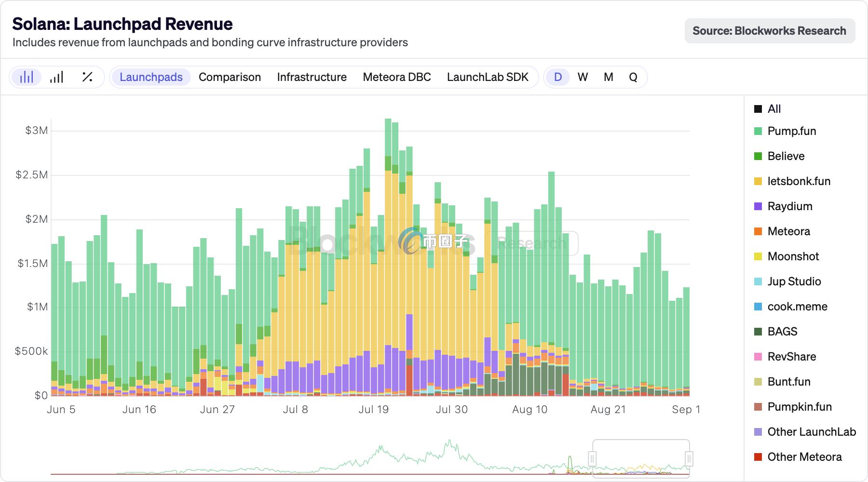Select the percentage view icon
868x482 pixels.
(x=87, y=77)
